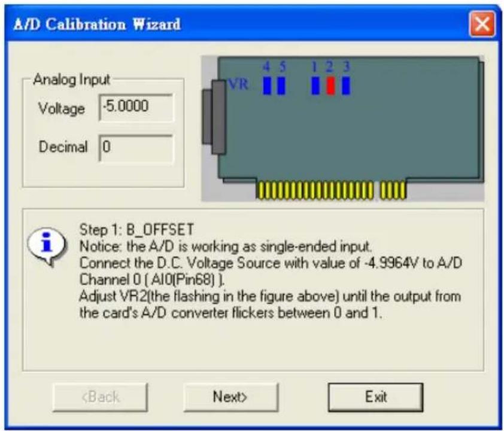Click the notice line about single-ended input
Screen dimensions: 504x431
pyautogui.click(x=226, y=247)
